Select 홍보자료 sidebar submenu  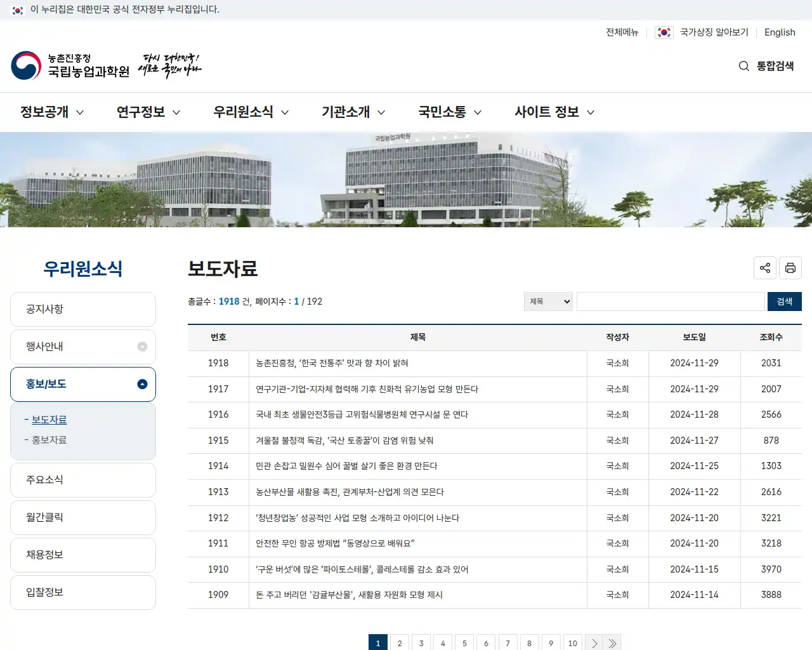pos(49,440)
